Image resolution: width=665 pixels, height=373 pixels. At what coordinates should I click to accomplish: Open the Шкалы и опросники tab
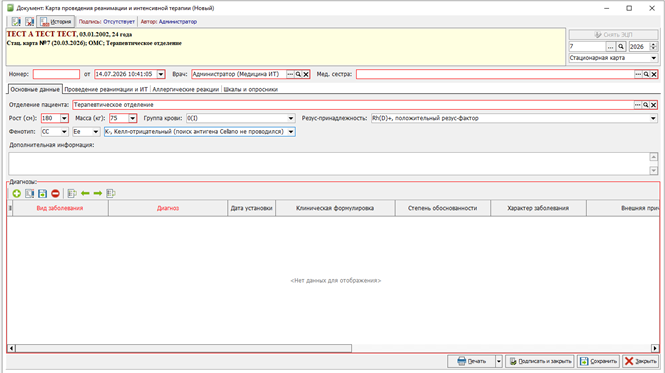(251, 90)
